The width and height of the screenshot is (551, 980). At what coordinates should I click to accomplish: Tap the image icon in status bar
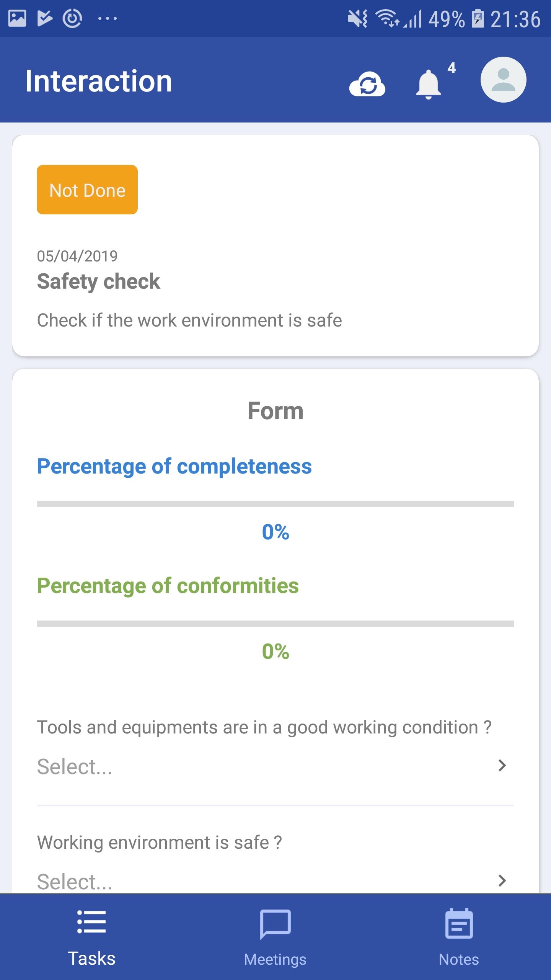[17, 18]
